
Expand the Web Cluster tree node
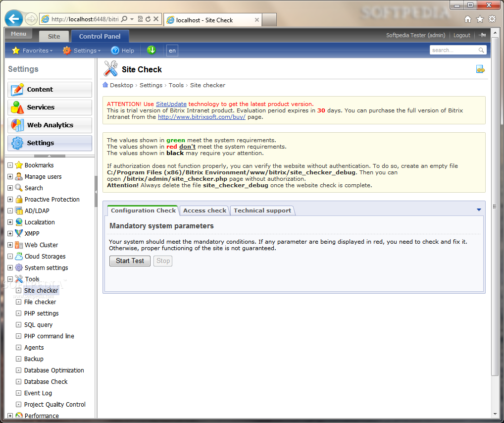10,245
